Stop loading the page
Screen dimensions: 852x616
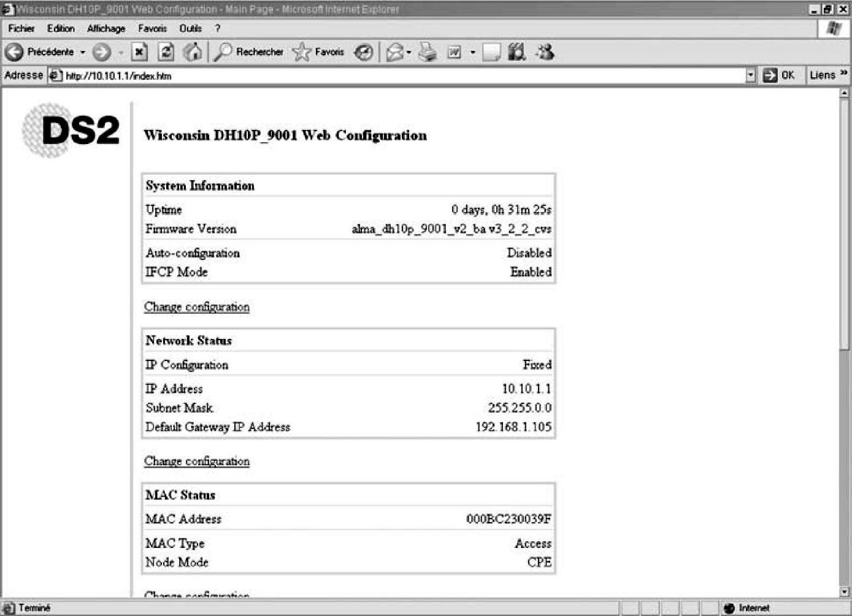140,52
